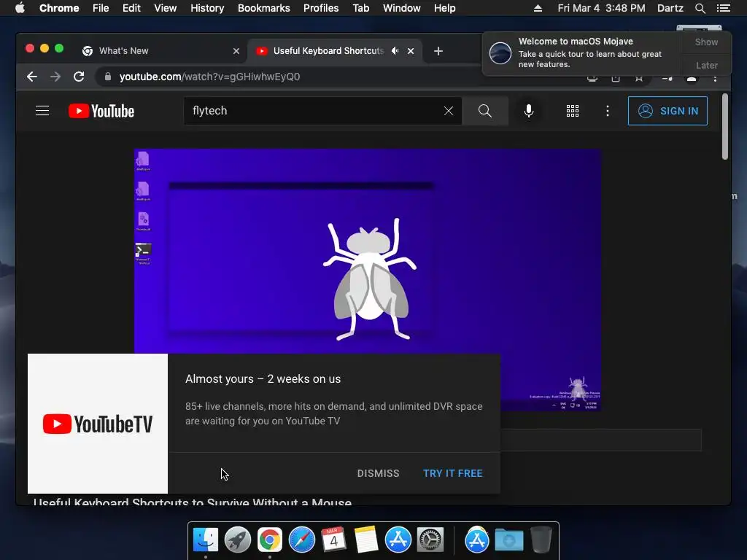
Task: Open YouTube settings three-dot menu
Action: 608,111
